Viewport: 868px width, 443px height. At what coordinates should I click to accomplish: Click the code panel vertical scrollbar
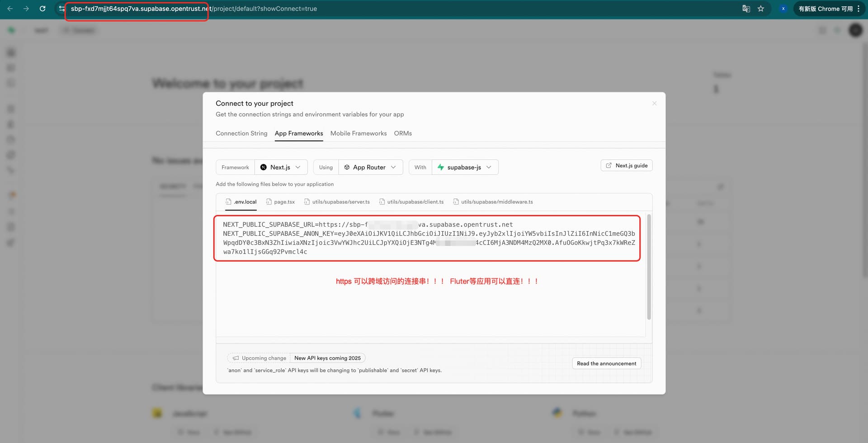click(649, 267)
